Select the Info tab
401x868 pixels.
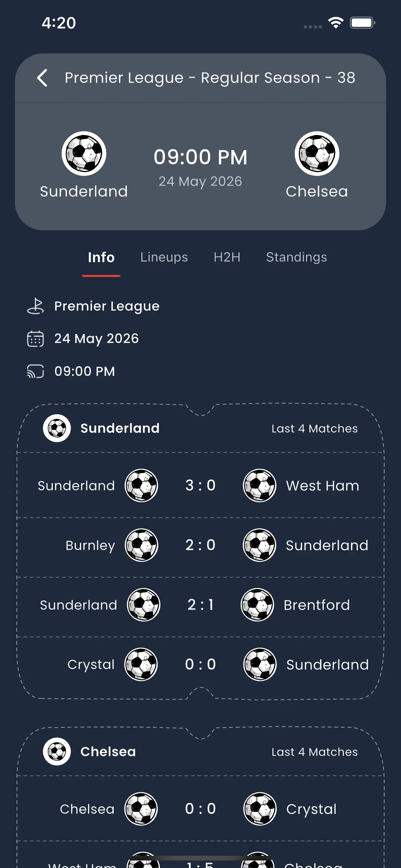(101, 257)
